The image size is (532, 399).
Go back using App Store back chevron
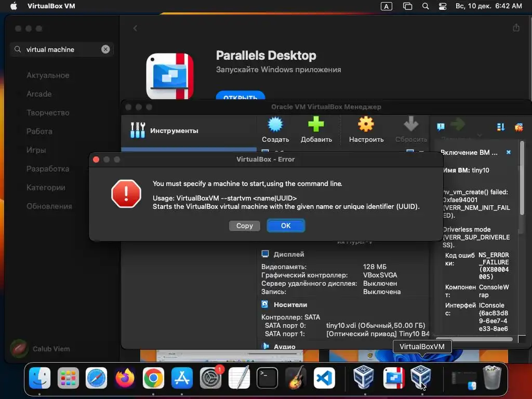(136, 28)
